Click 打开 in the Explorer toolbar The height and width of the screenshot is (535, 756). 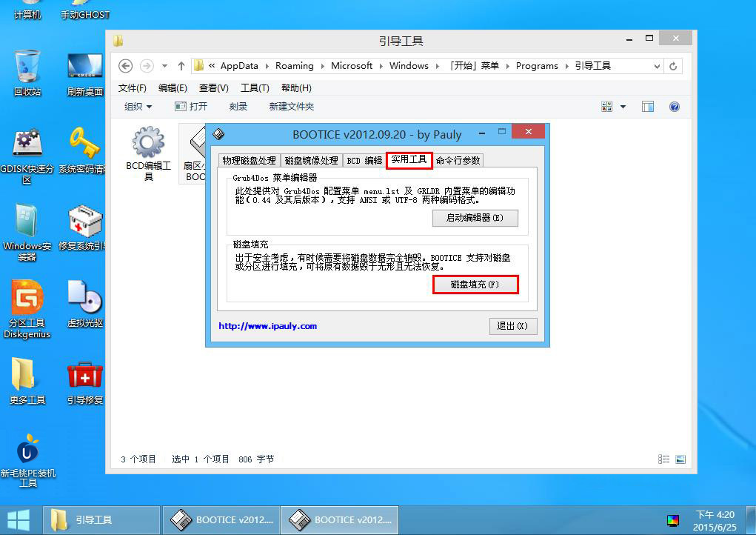pos(191,107)
